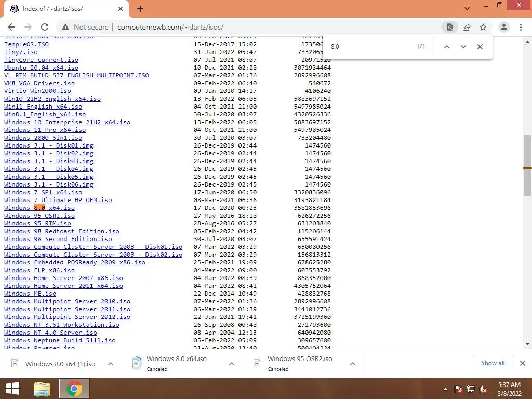Open Windows Start menu

point(12,389)
